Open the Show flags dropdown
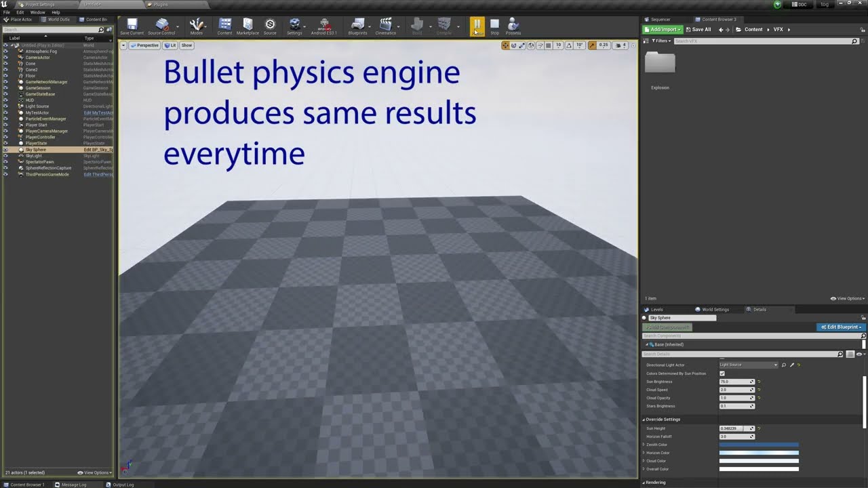Screen dimensions: 868x488 pyautogui.click(x=186, y=45)
